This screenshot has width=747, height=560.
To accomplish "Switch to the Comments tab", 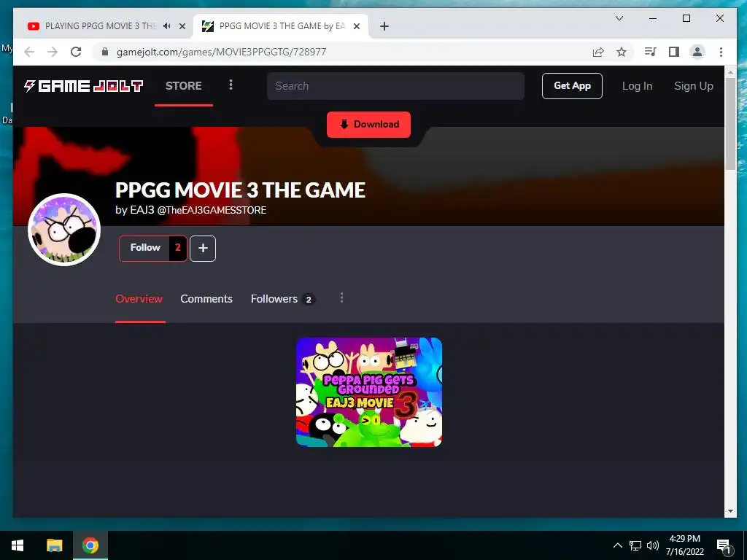I will 206,298.
